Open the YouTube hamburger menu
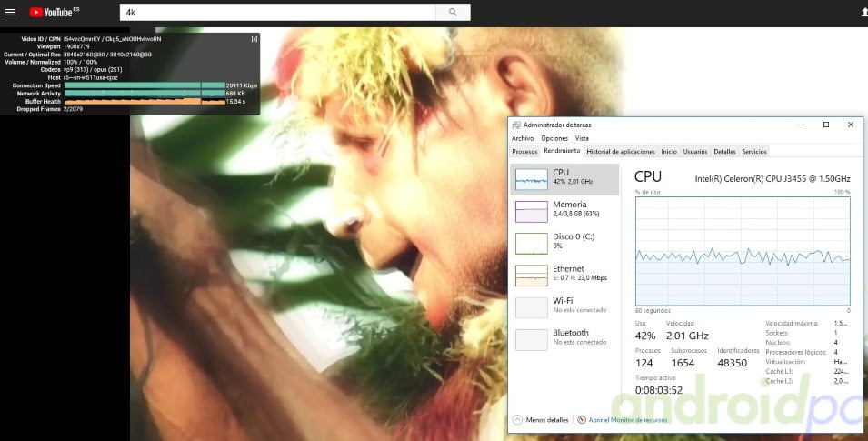The width and height of the screenshot is (868, 441). tap(10, 12)
